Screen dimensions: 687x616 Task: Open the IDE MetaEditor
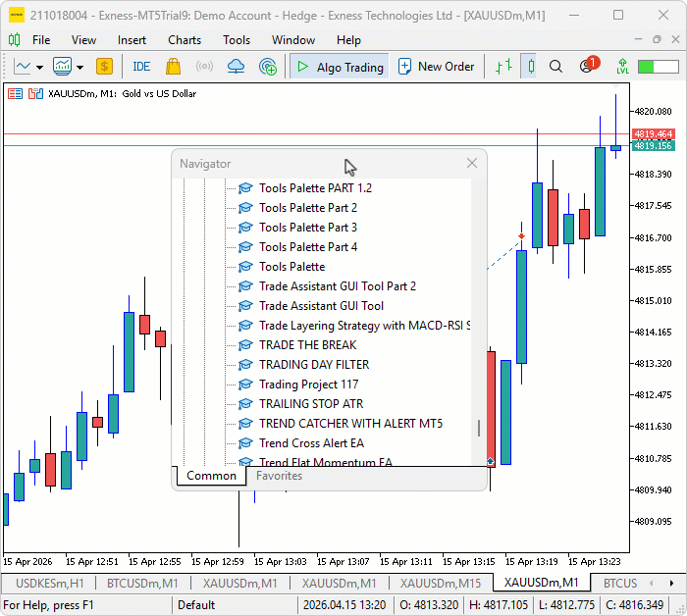(141, 67)
